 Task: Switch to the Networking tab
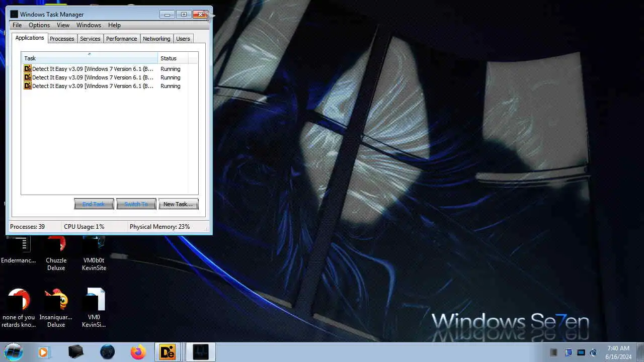(156, 39)
